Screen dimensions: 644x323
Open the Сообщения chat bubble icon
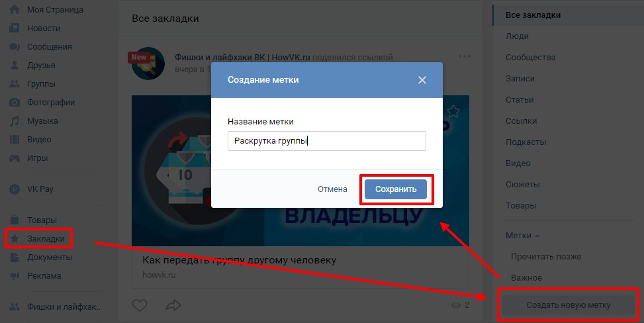pos(15,47)
